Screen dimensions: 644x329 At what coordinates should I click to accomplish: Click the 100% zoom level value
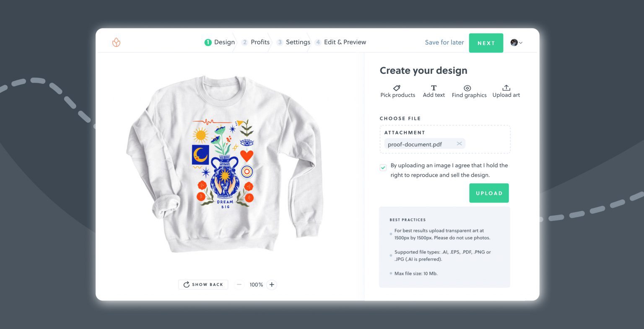pyautogui.click(x=256, y=285)
